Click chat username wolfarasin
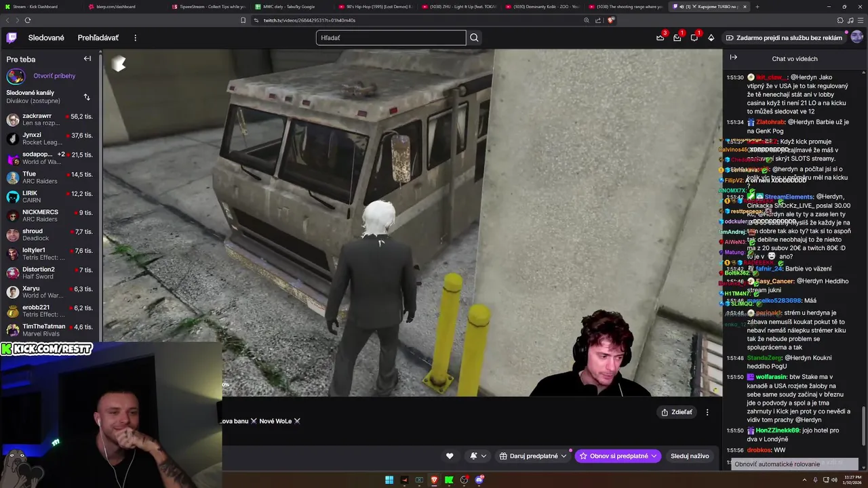The image size is (868, 488). (771, 377)
